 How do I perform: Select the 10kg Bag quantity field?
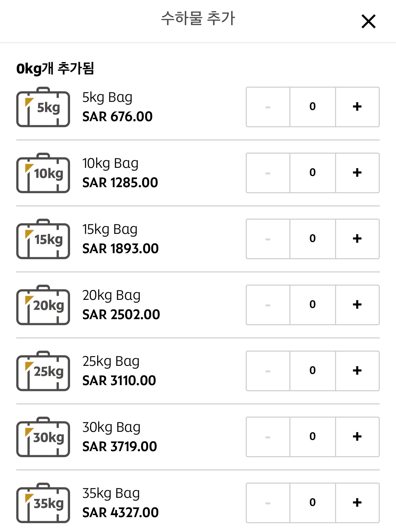coord(313,173)
